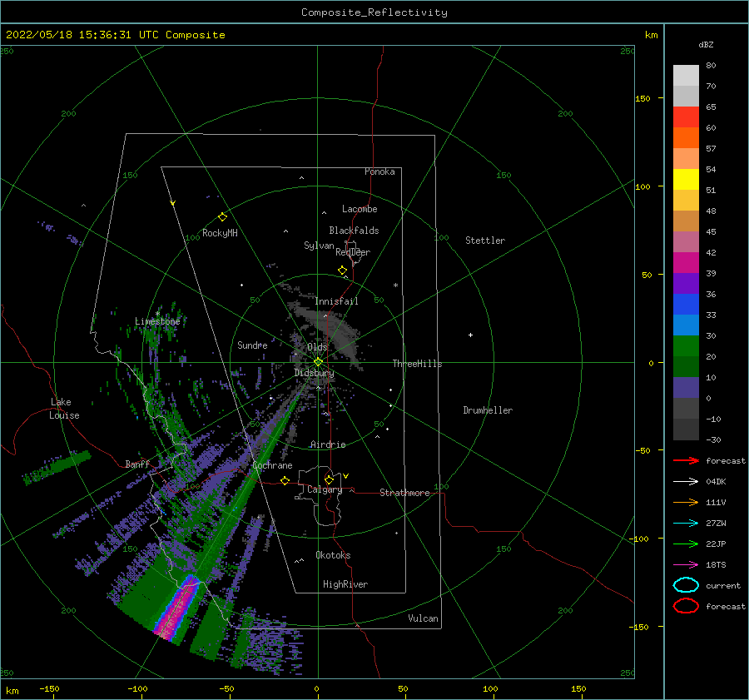
Task: Click the RockyMH label
Action: pyautogui.click(x=220, y=233)
